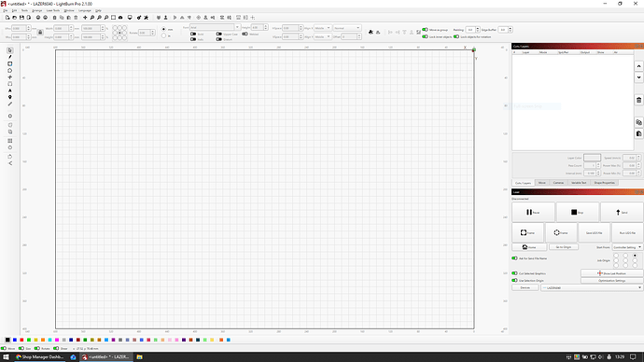The width and height of the screenshot is (644, 362).
Task: Open Device Settings wrench icon
Action: 146,18
